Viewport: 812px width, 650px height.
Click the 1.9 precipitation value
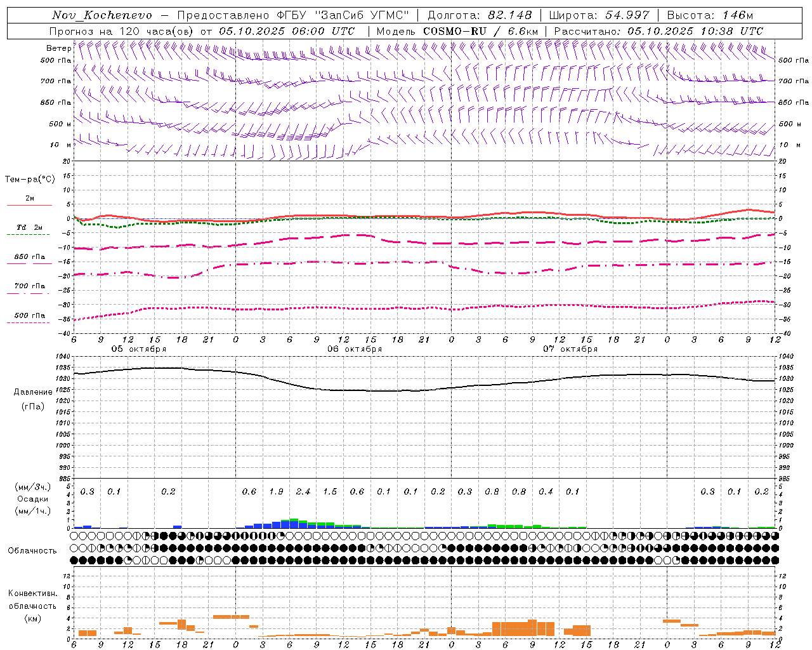(276, 492)
